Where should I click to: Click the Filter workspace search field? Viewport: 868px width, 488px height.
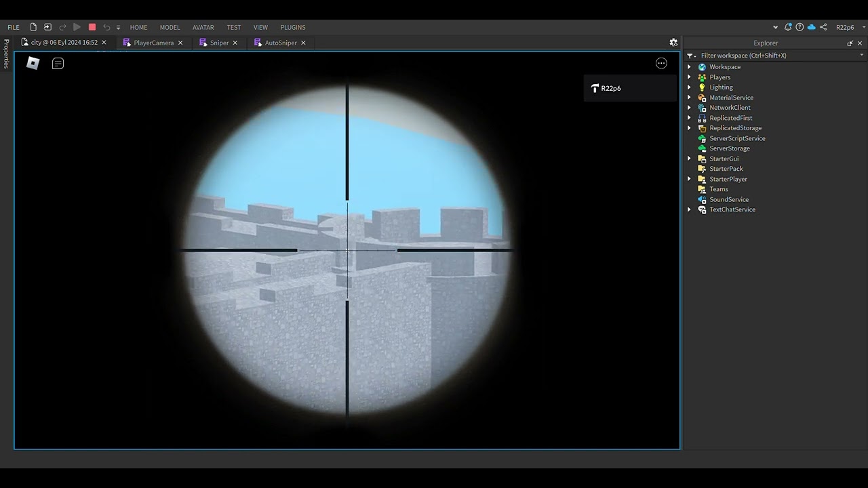[778, 56]
